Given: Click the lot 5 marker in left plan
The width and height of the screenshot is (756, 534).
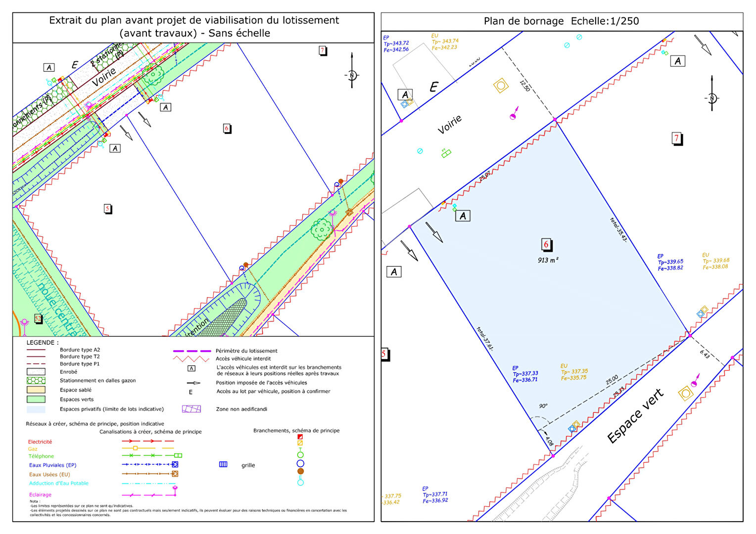Looking at the screenshot, I should [107, 209].
